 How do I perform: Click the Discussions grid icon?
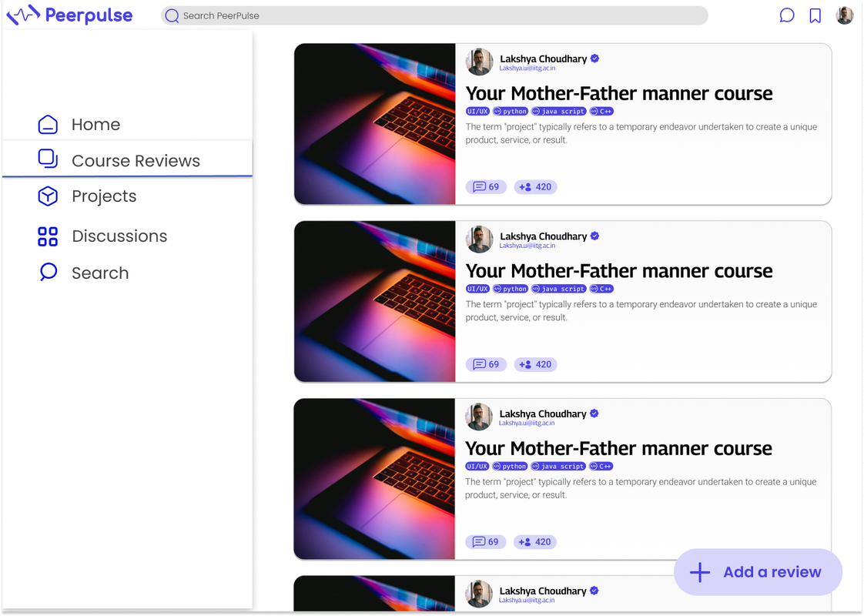[48, 236]
